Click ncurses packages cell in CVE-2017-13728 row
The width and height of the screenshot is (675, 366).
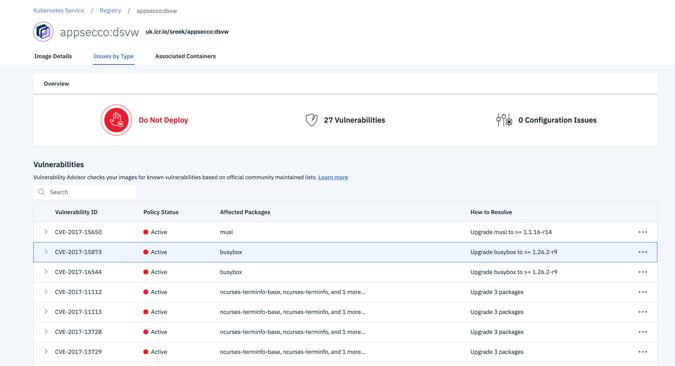click(x=292, y=332)
